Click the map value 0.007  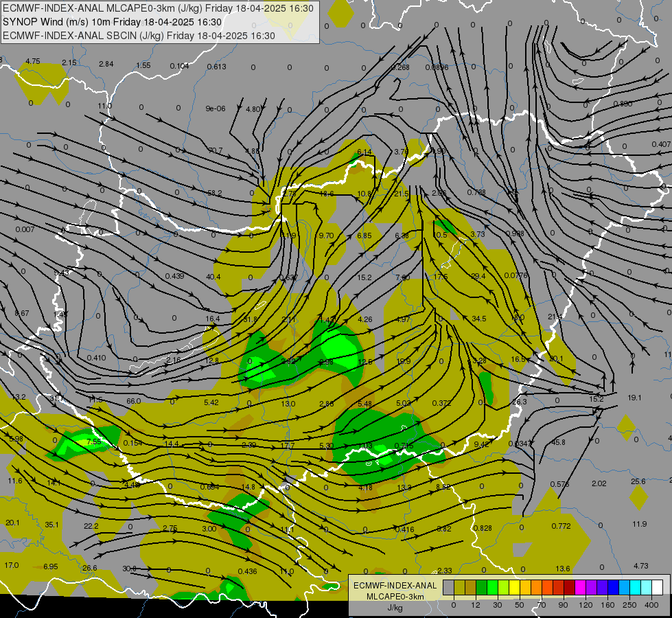(x=25, y=229)
